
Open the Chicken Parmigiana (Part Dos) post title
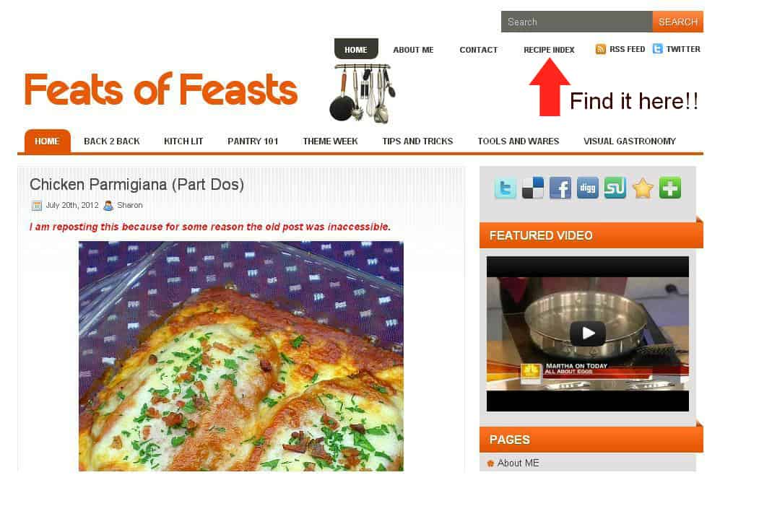pos(136,184)
